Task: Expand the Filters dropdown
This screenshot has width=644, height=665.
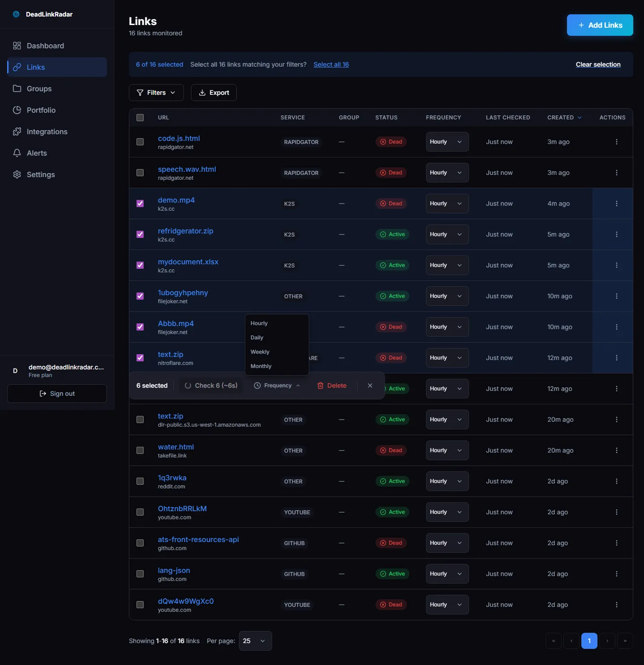Action: coord(156,93)
